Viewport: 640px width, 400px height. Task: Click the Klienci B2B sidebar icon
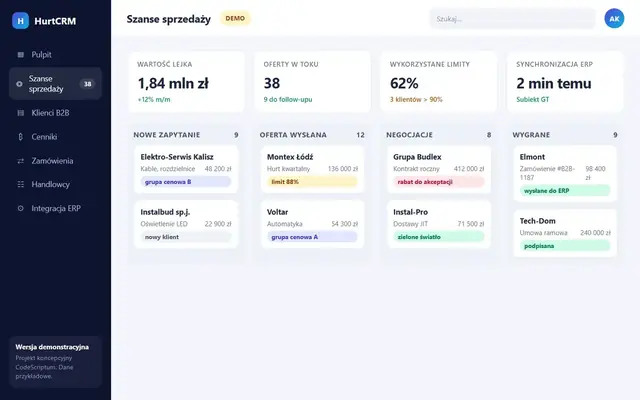[20, 113]
